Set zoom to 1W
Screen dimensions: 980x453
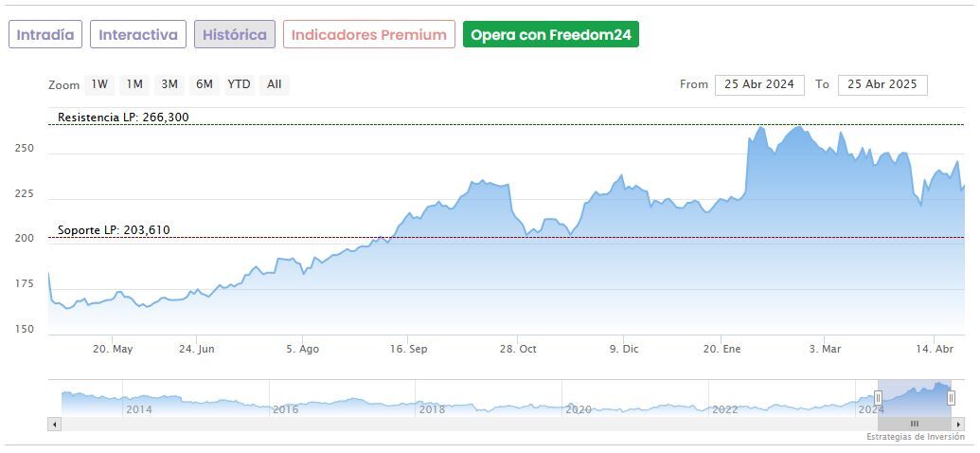click(x=99, y=84)
